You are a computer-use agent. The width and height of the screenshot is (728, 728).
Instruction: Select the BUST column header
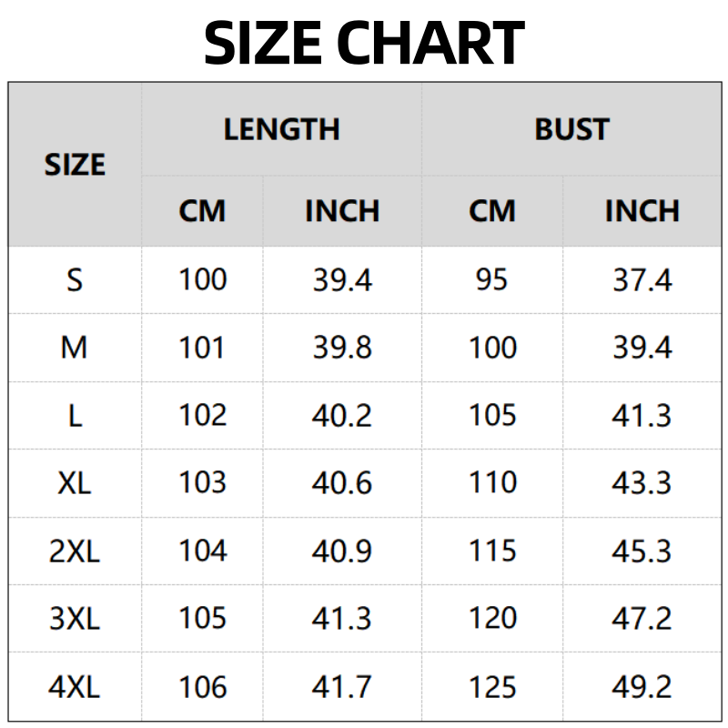(571, 129)
